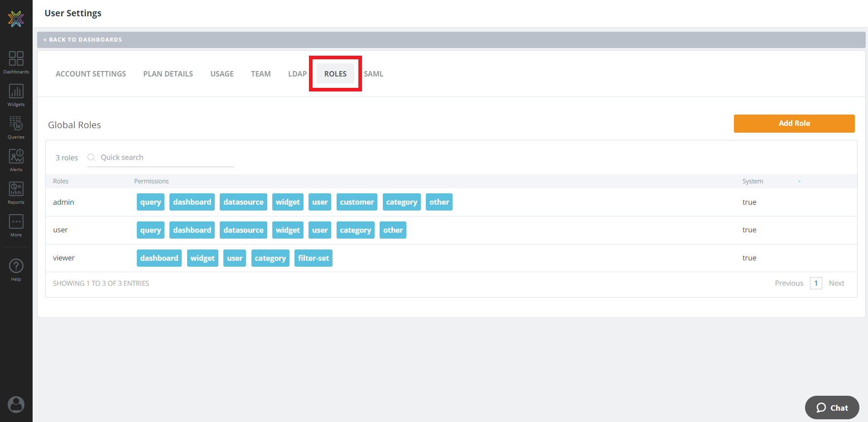Image resolution: width=868 pixels, height=422 pixels.
Task: Open the Dashboards sidebar icon
Action: [16, 62]
